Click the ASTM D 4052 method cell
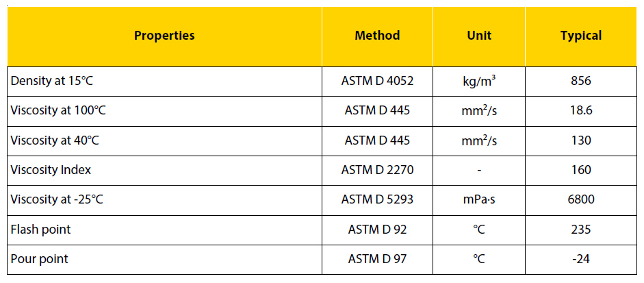Screen dimensions: 644x283 tap(377, 82)
